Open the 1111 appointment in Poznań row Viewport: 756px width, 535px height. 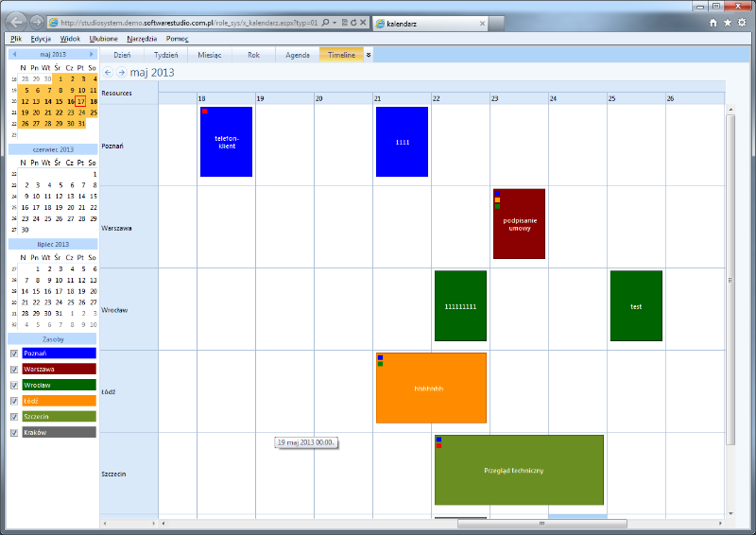click(x=403, y=142)
